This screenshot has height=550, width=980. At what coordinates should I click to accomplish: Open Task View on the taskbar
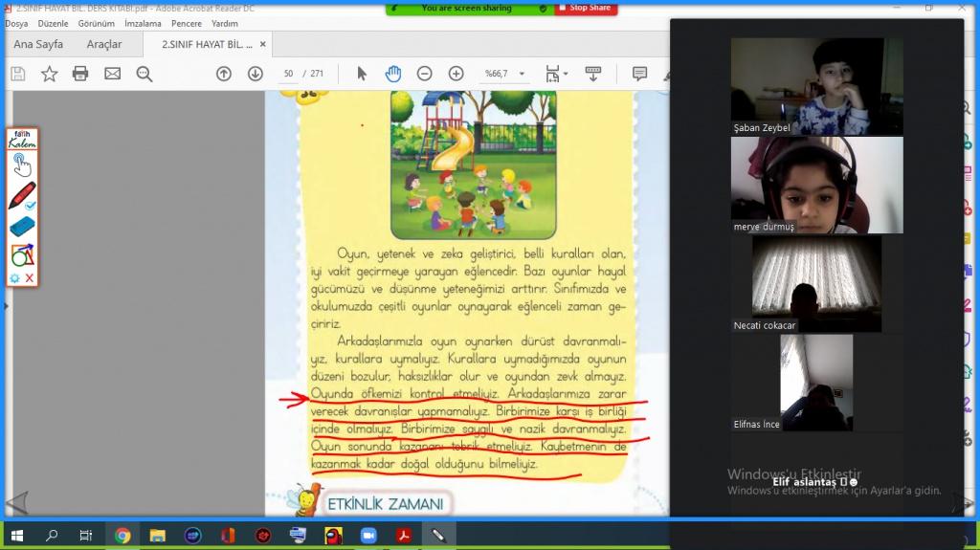(x=85, y=536)
